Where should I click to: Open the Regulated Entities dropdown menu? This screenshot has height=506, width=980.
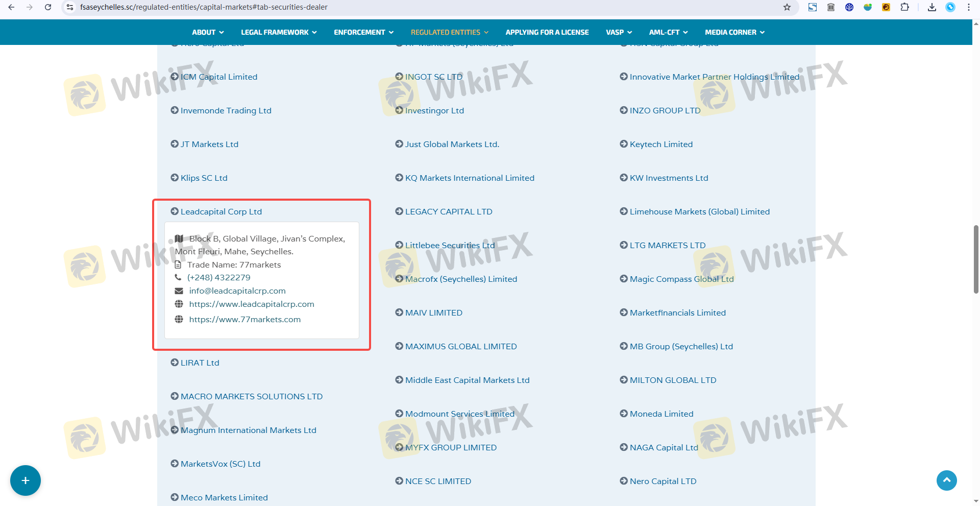[x=449, y=32]
